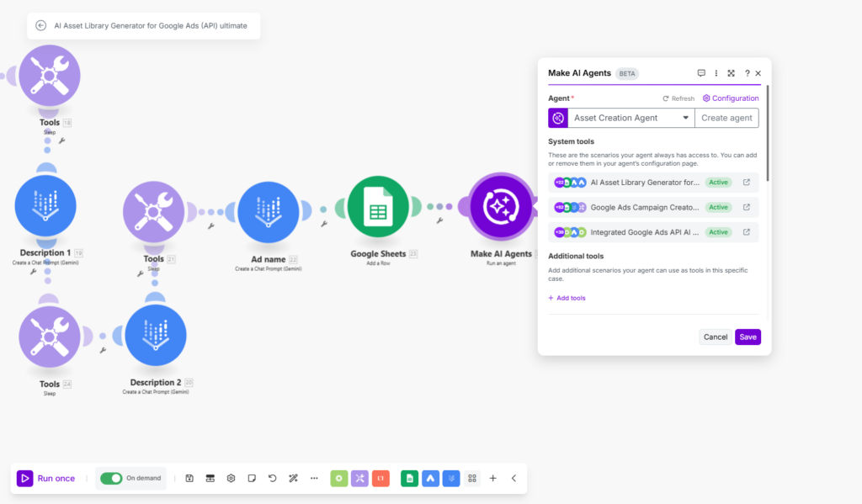Select the Tools 18 Sleep module
The image size is (862, 504).
pyautogui.click(x=50, y=75)
